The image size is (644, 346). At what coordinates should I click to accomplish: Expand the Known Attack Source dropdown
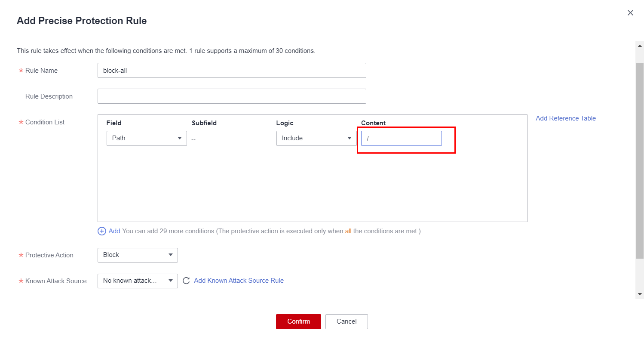click(x=138, y=281)
